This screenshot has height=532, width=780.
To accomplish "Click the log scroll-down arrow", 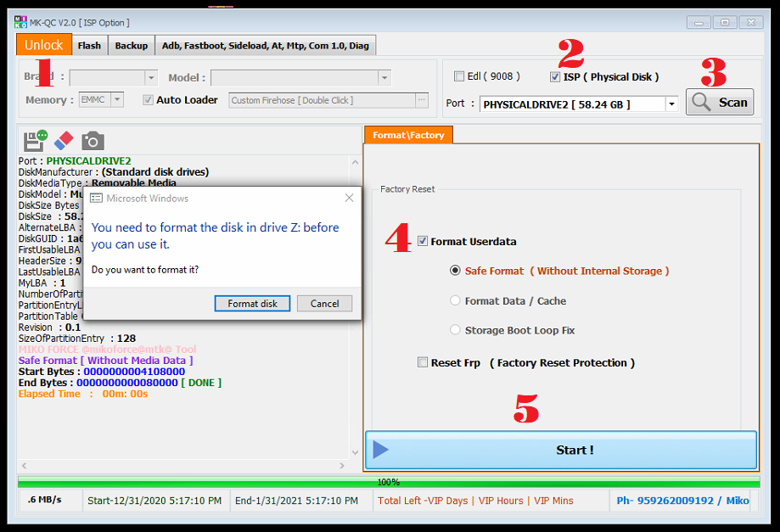I will [355, 452].
